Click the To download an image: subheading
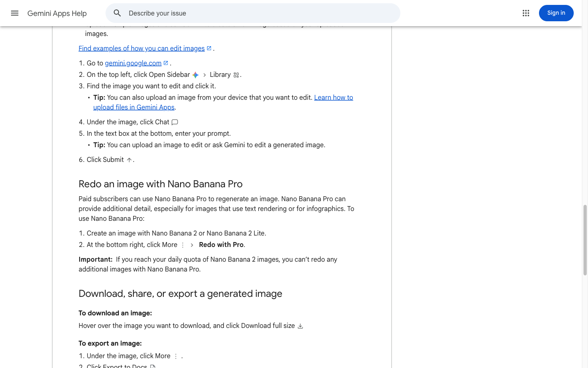 (115, 313)
